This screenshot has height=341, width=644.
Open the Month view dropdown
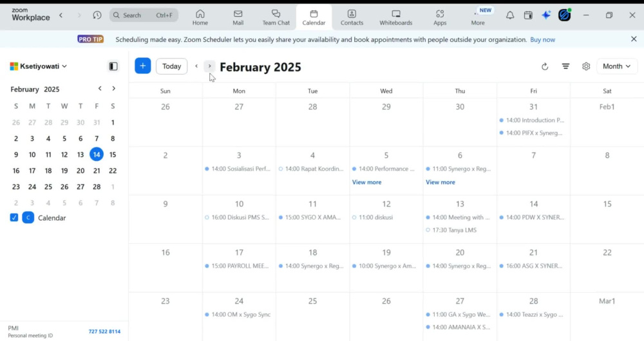(x=616, y=66)
